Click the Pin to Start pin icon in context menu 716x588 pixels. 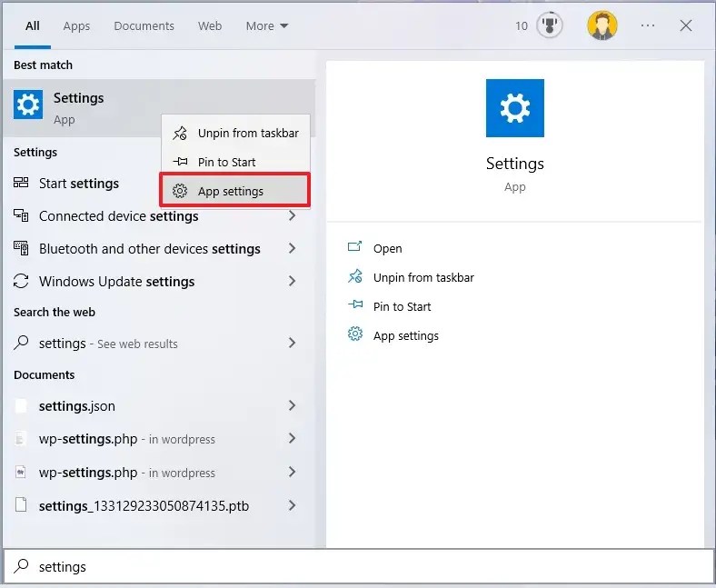click(x=180, y=161)
